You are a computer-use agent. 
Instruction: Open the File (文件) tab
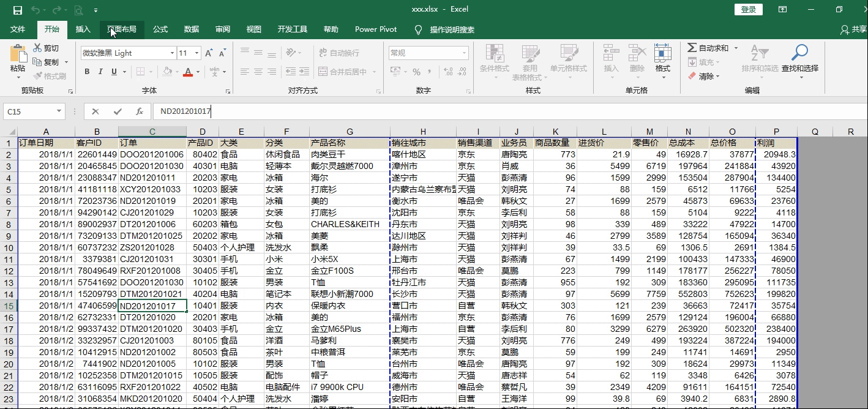[x=18, y=29]
